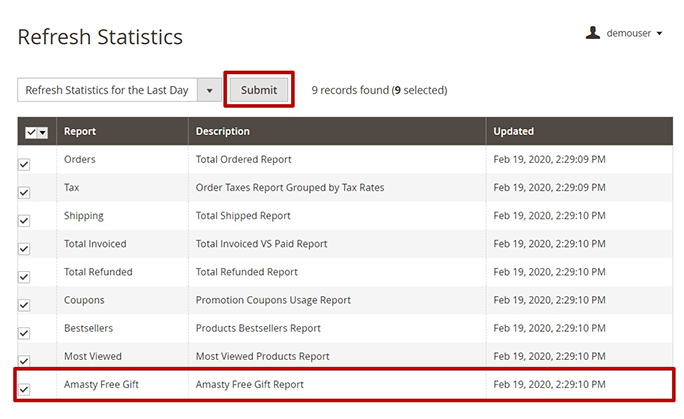Toggle the select-all checkbox in the table header

(x=31, y=132)
